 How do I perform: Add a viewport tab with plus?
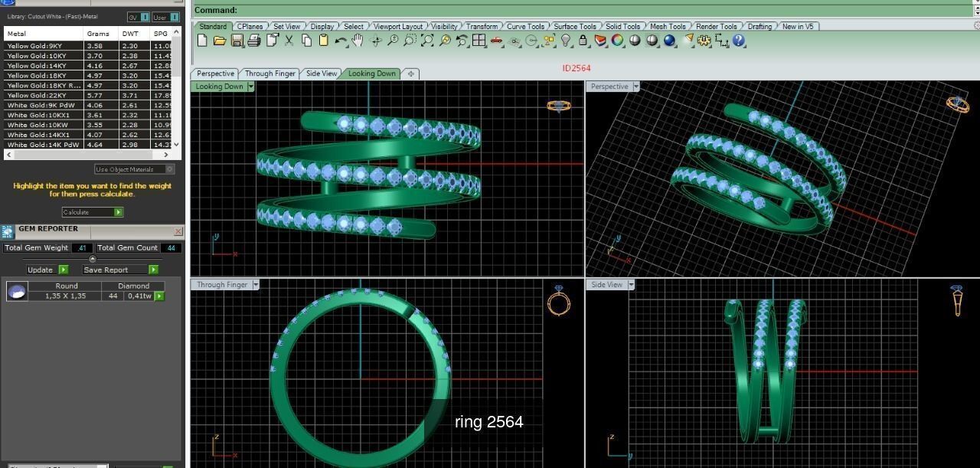click(x=411, y=74)
